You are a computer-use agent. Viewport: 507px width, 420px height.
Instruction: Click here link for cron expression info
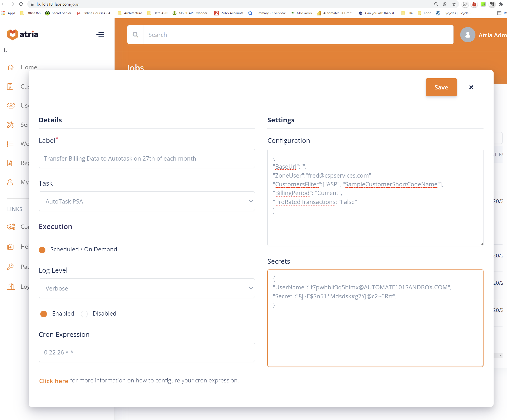53,380
